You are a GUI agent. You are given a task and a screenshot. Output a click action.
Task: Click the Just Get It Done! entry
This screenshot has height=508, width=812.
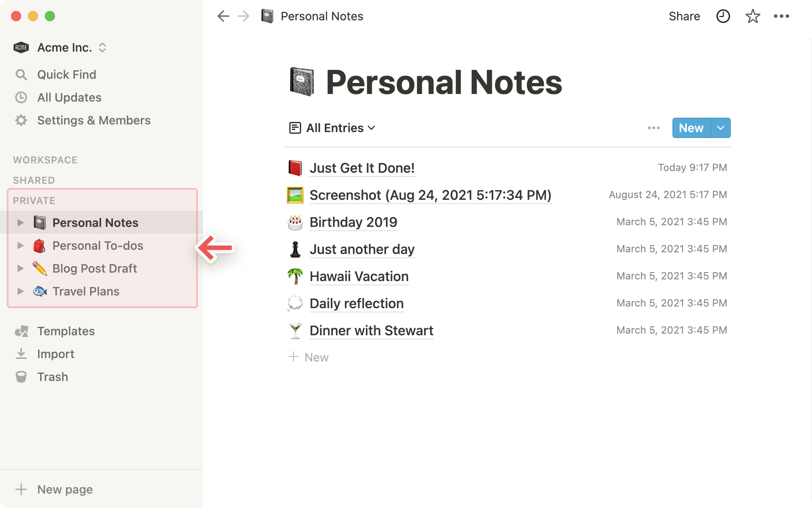point(361,167)
